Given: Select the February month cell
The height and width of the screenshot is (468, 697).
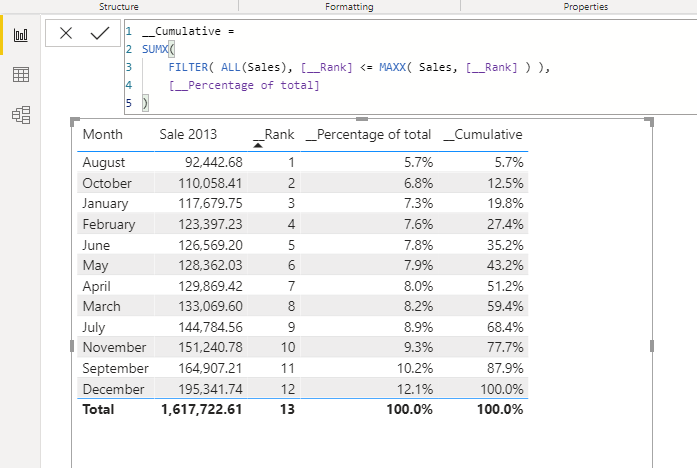Looking at the screenshot, I should [x=109, y=224].
